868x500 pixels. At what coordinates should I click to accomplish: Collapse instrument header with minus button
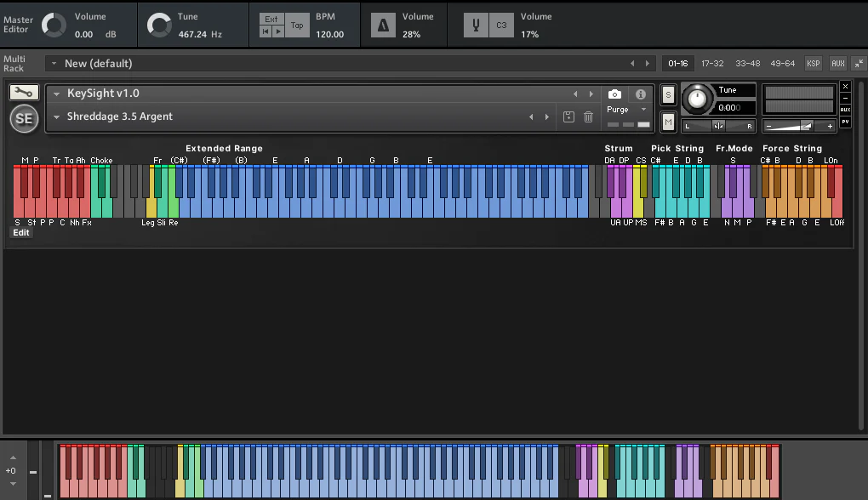(845, 99)
